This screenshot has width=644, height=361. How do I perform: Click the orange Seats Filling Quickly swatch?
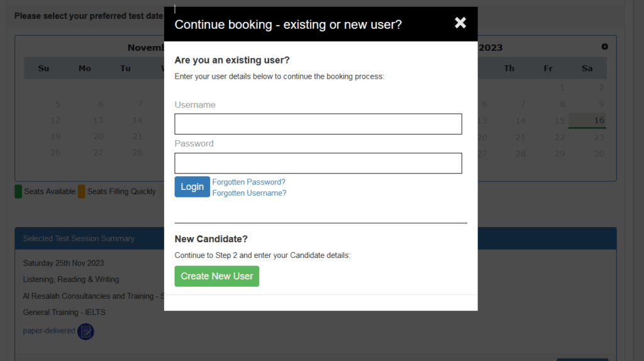[x=82, y=192]
